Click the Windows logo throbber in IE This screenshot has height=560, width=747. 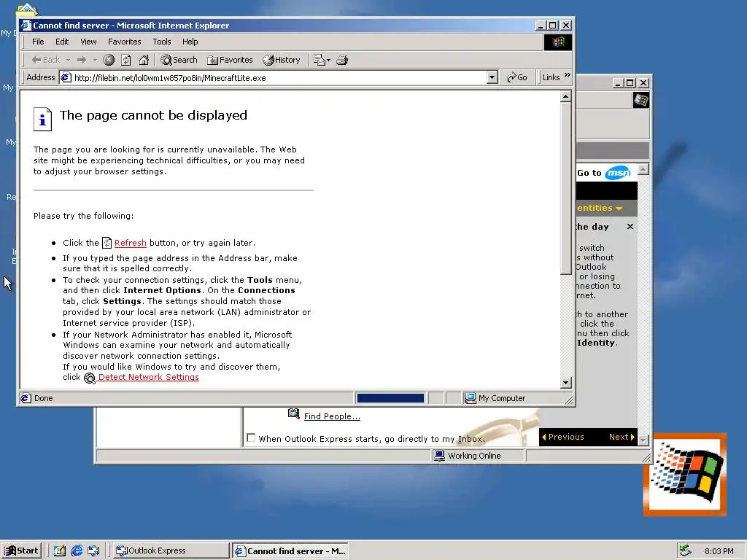coord(558,42)
